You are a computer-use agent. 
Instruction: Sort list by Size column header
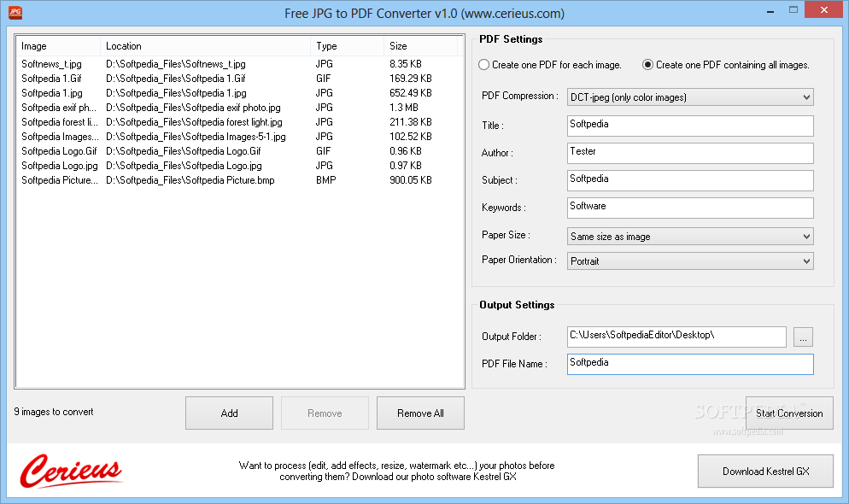point(421,46)
